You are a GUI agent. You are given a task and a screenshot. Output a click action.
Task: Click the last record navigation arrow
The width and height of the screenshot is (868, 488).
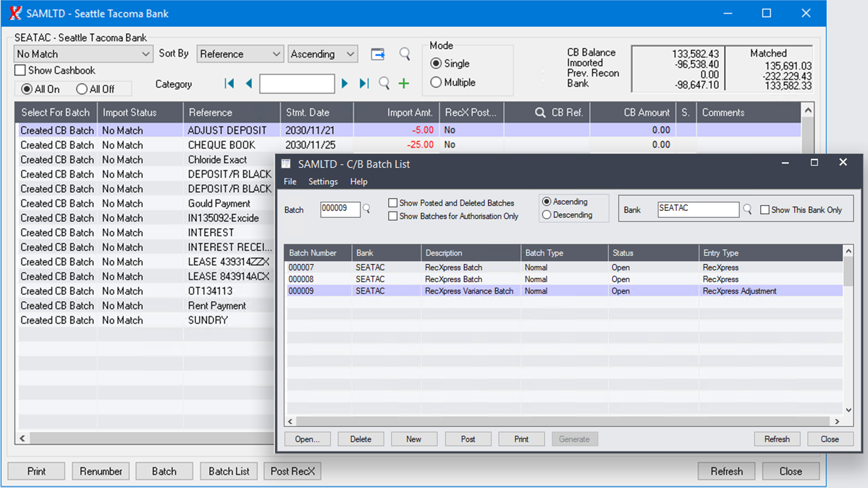[x=363, y=83]
